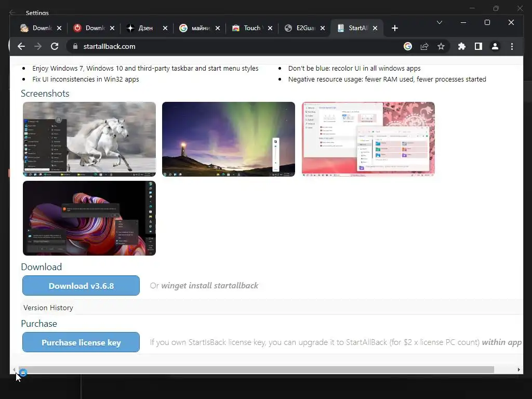Open Chrome's three-dot menu

point(512,46)
